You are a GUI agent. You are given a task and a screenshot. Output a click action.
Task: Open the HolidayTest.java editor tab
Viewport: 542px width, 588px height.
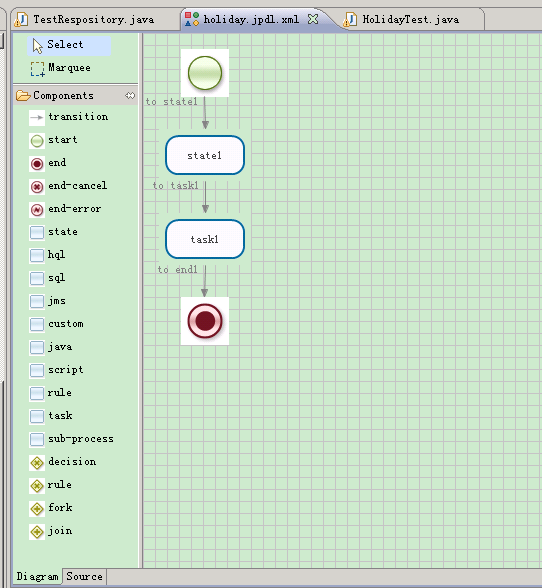tap(410, 20)
